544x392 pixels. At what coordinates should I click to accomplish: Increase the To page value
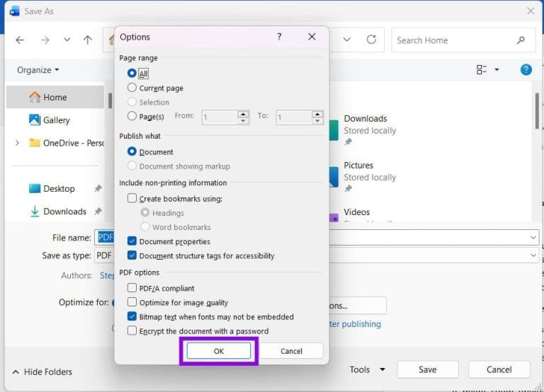tap(317, 115)
